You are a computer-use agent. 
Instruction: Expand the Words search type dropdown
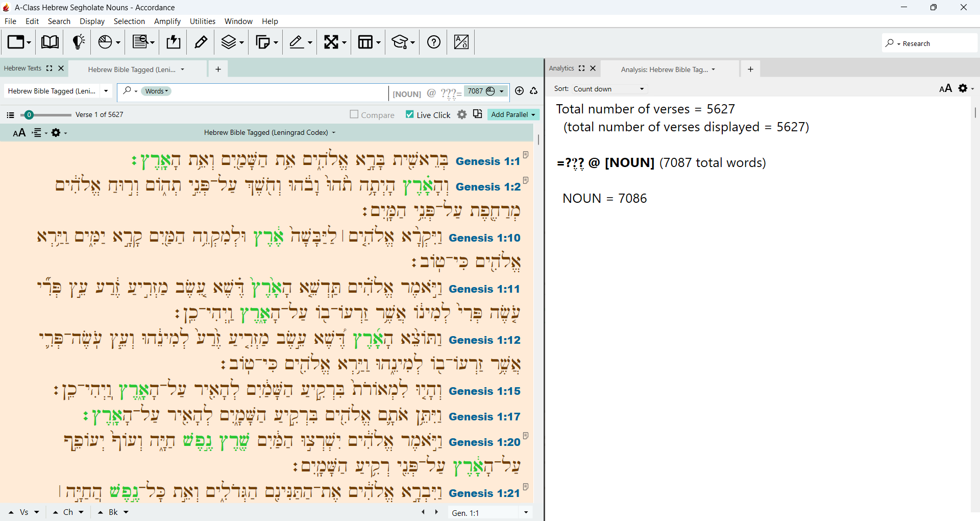coord(156,91)
